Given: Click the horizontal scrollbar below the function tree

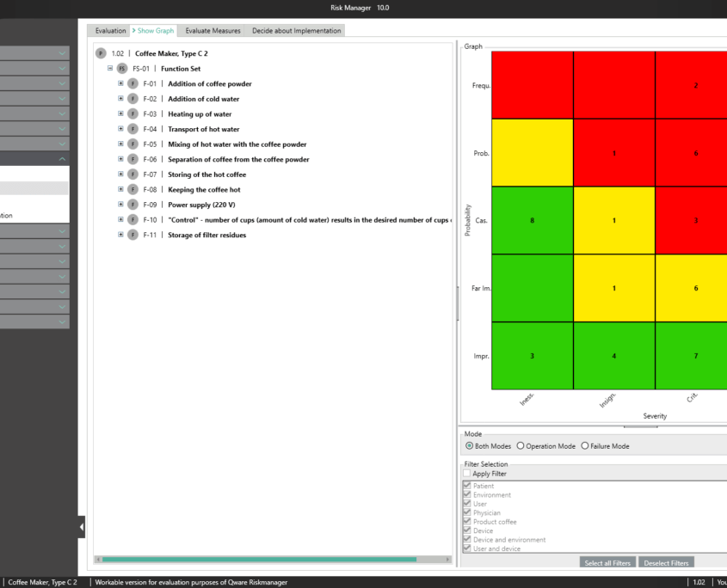Looking at the screenshot, I should tap(258, 559).
